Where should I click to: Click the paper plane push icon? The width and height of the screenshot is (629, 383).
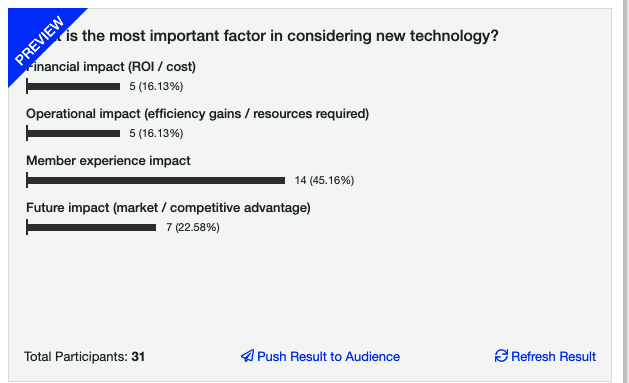(247, 356)
